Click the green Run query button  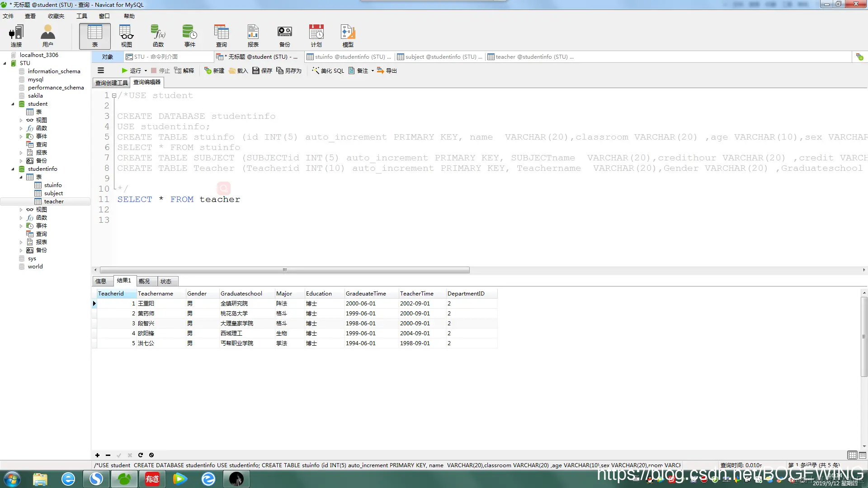131,70
